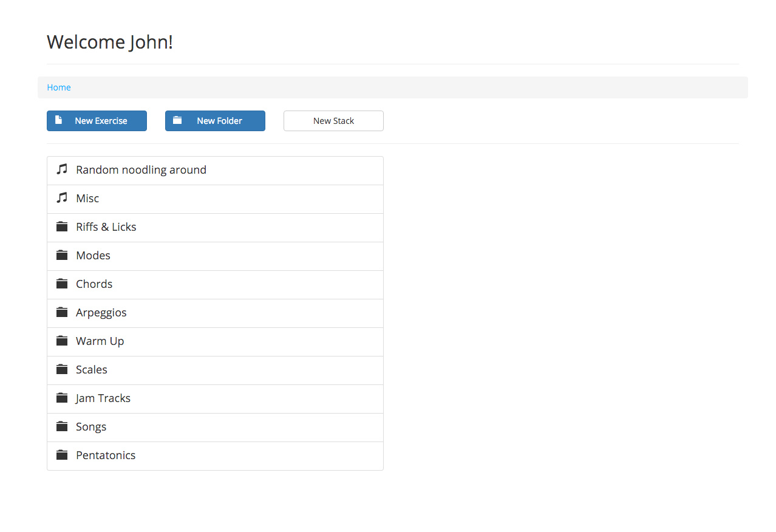Click the music note icon beside Random noodling around
This screenshot has height=532, width=776.
coord(61,169)
